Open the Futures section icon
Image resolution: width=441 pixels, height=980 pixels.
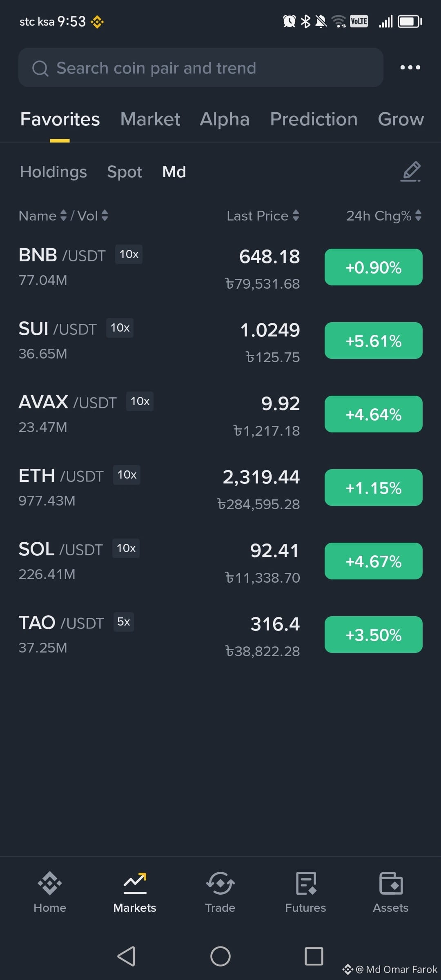306,883
